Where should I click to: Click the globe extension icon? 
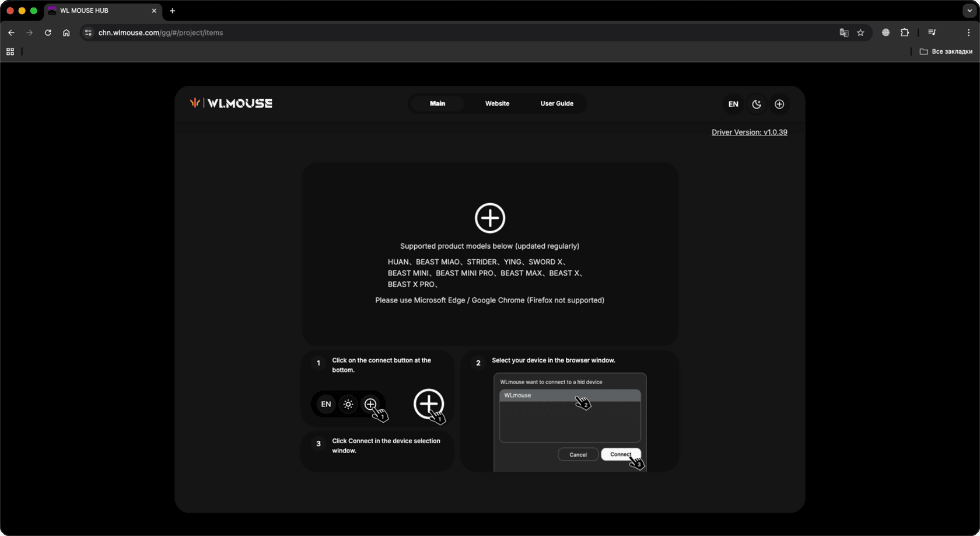coord(885,33)
